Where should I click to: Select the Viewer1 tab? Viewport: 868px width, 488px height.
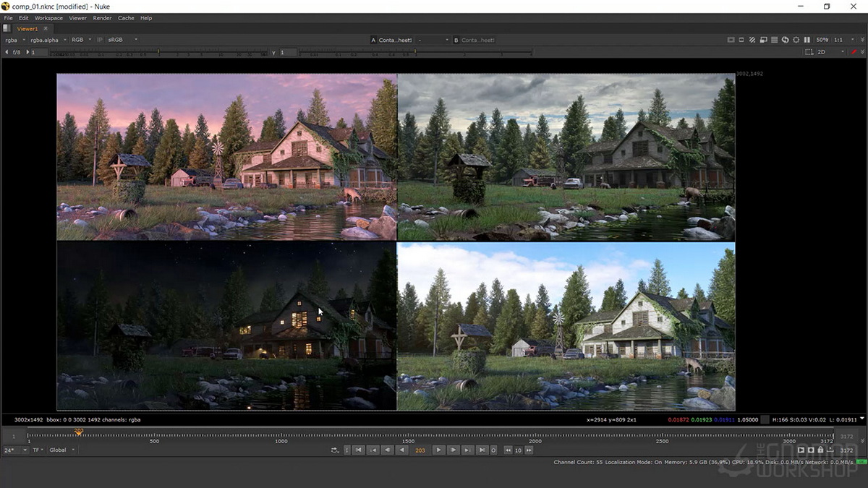27,28
